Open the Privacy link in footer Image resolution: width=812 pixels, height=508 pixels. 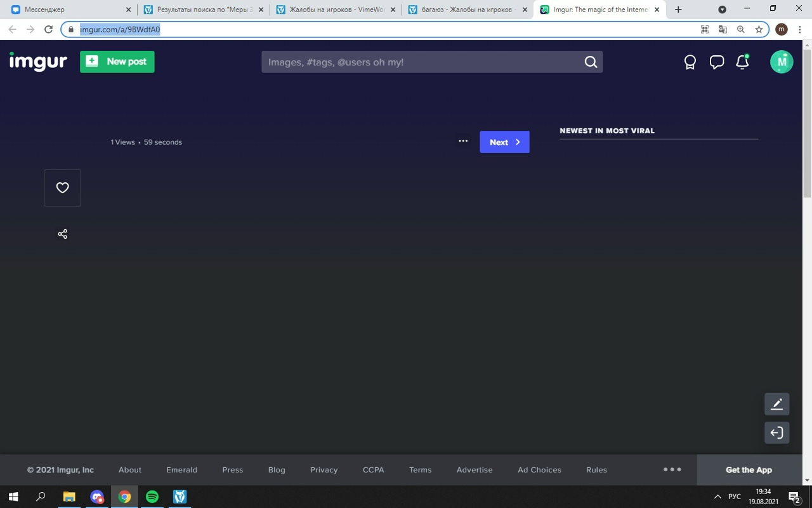(324, 470)
